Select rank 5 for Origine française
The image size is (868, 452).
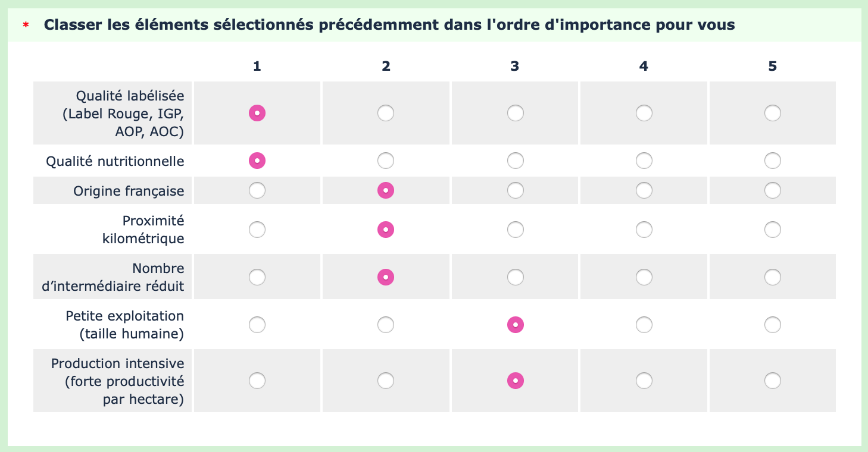(x=772, y=190)
